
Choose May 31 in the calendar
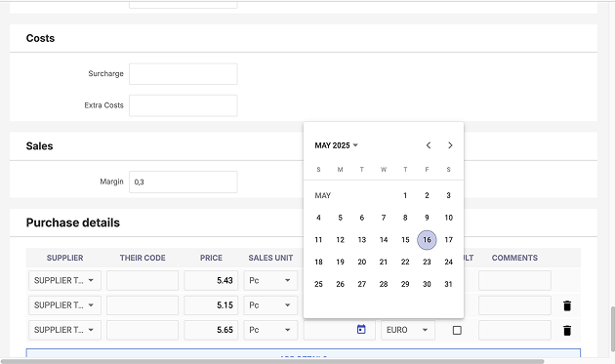[448, 284]
